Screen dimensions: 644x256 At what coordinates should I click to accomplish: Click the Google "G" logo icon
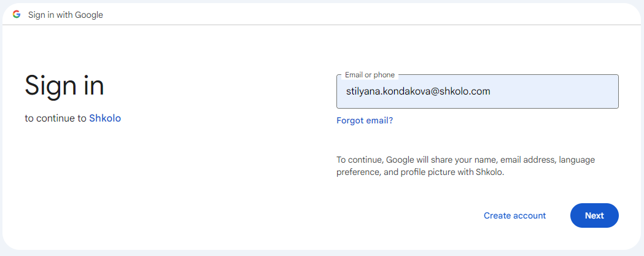(17, 14)
